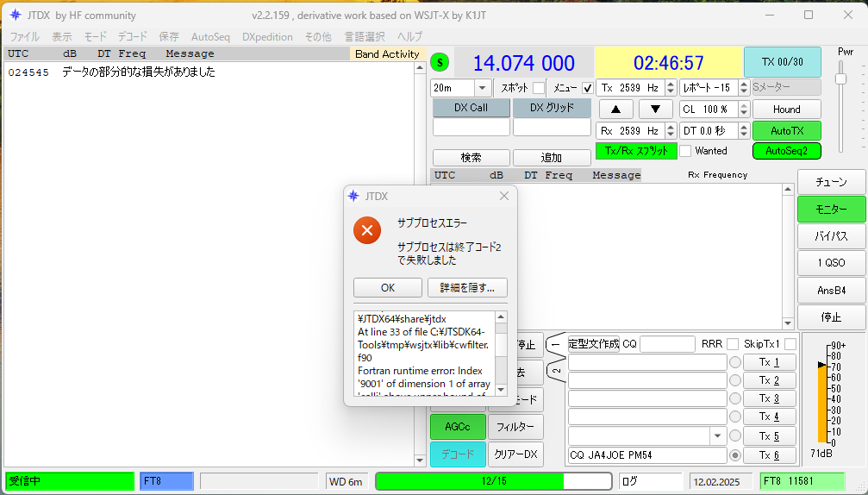
Task: Click the AnsB4 button
Action: click(x=831, y=290)
